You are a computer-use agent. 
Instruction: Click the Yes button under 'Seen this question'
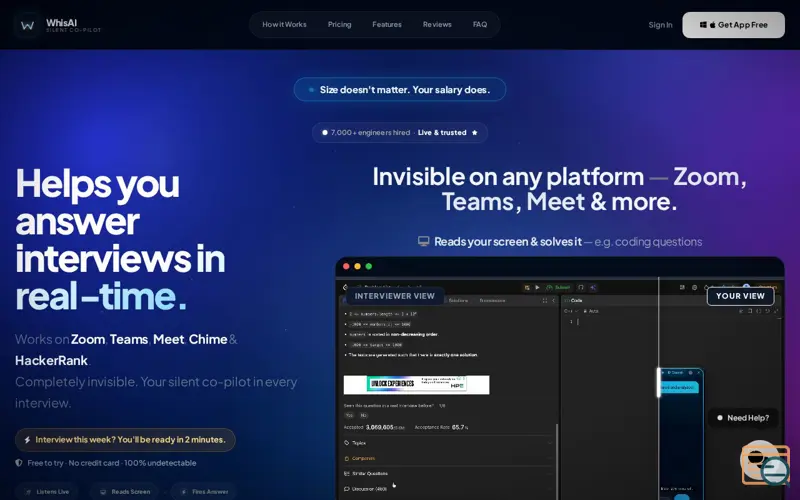coord(349,415)
